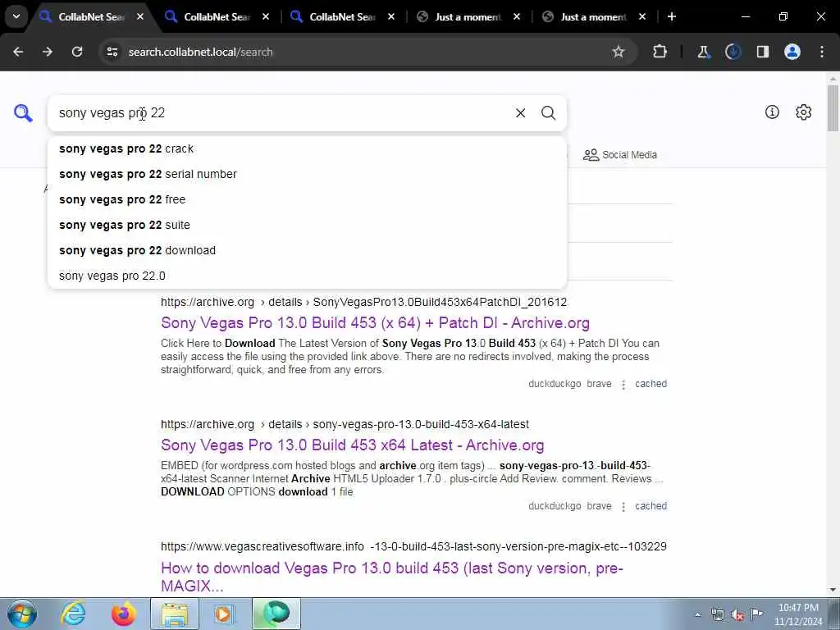Expand the tab search dropdown arrow
840x630 pixels.
(16, 16)
